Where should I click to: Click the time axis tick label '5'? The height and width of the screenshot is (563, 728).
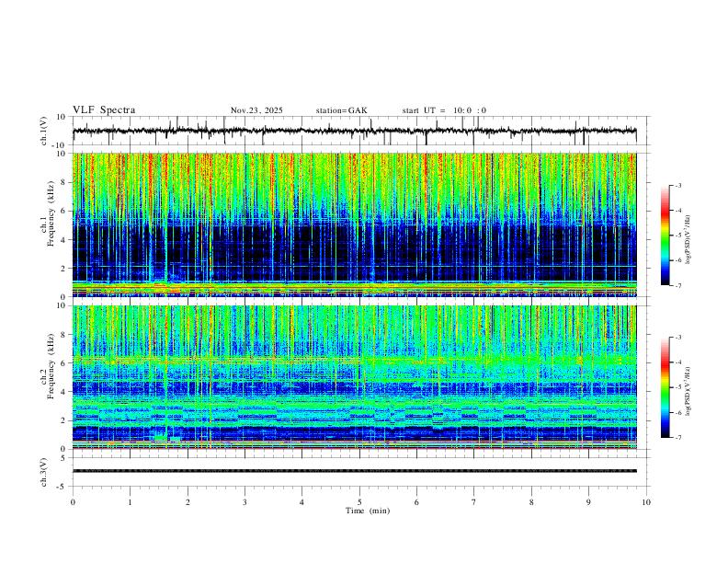[x=359, y=502]
